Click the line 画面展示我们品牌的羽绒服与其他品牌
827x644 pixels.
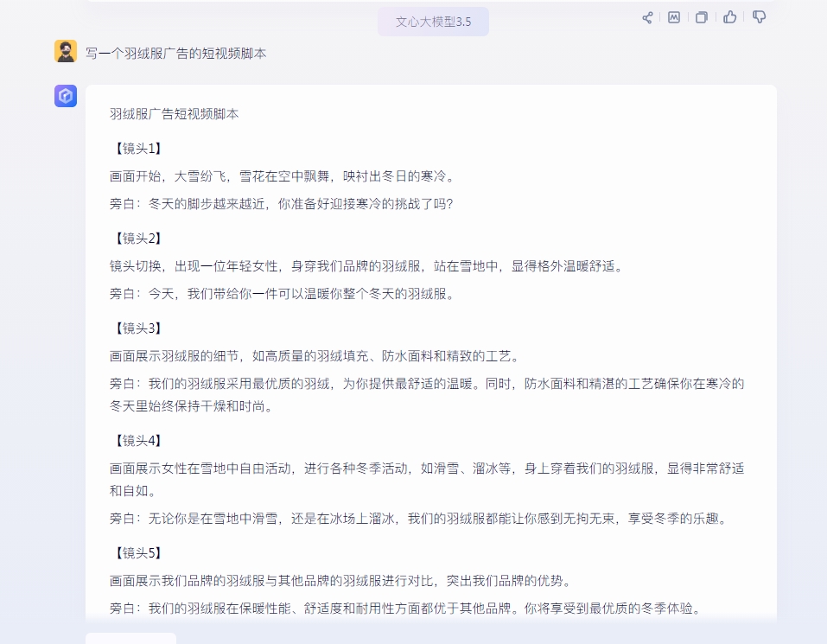click(x=341, y=581)
